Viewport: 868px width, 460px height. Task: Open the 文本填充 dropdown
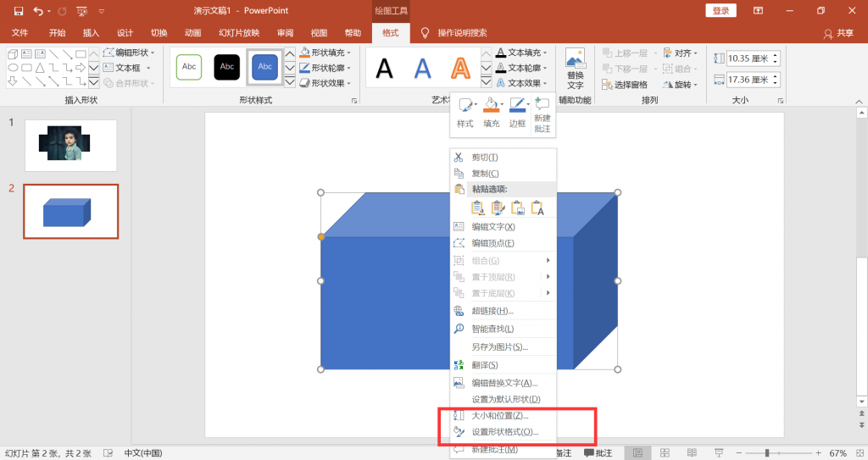tap(521, 53)
